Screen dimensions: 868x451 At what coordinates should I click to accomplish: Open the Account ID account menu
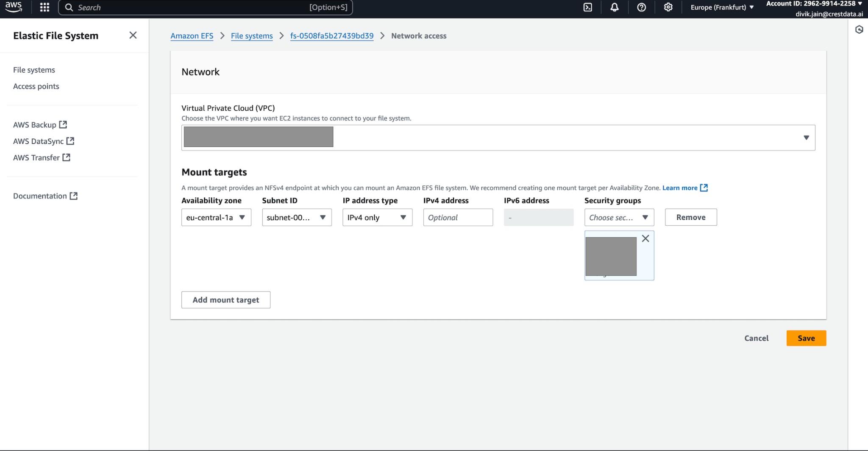814,3
